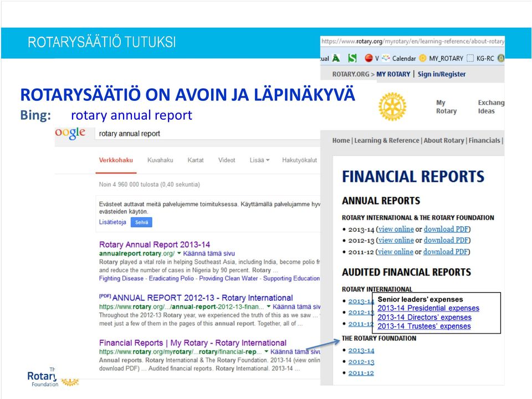This screenshot has width=532, height=399.
Task: Open '2013-14 Directors' expenses' link
Action: click(424, 317)
